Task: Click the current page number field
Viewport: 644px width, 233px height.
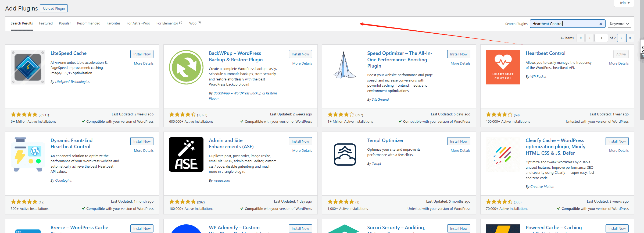Action: point(601,38)
